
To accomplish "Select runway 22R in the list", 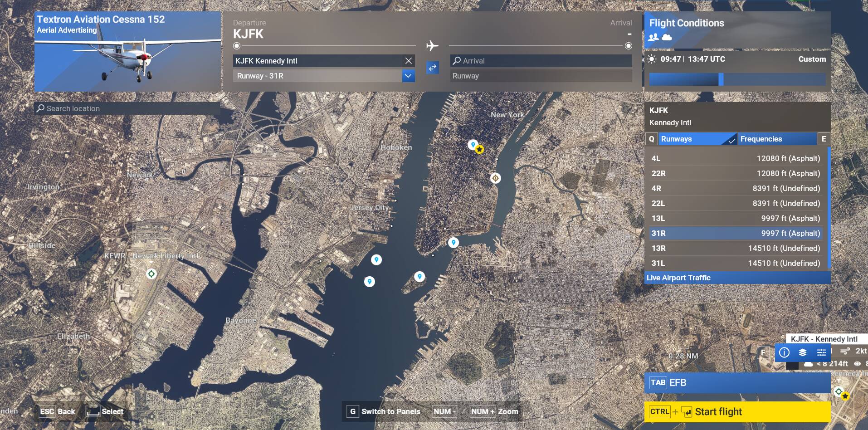I will point(736,173).
